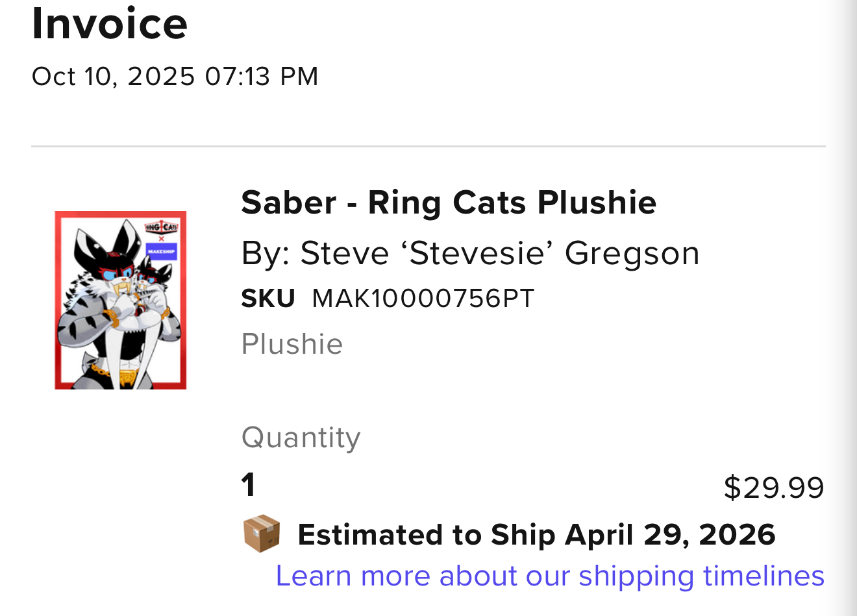Click the gray Plushie product type label
The width and height of the screenshot is (857, 616).
tap(292, 344)
